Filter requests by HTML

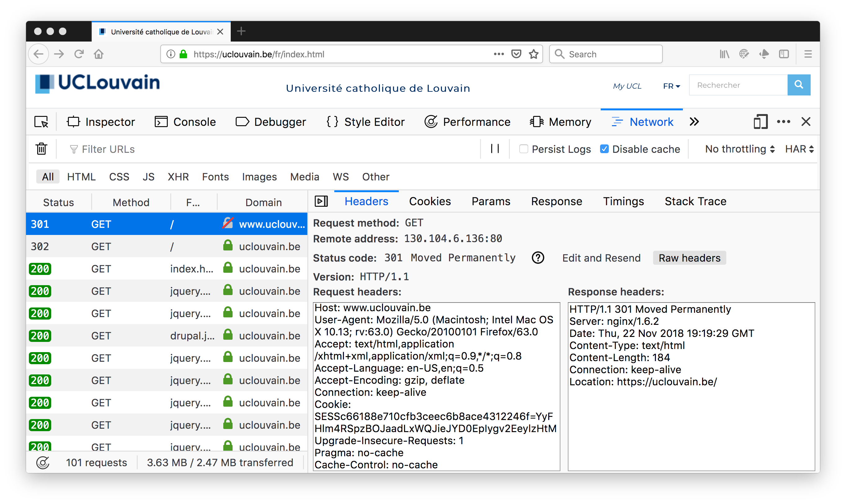click(x=81, y=177)
